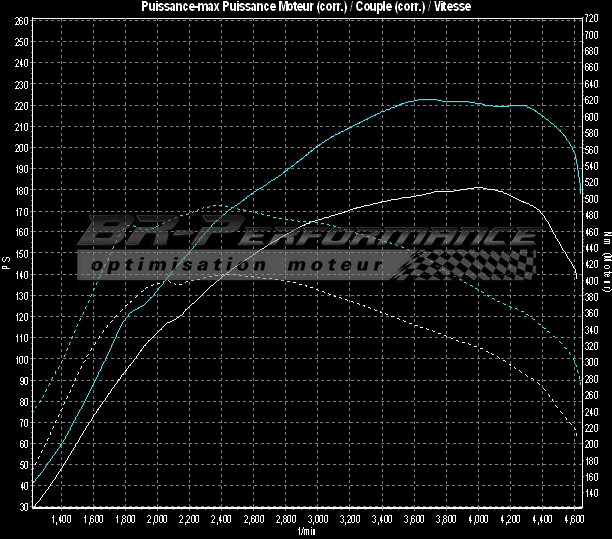Click the peak of the solid cyan curve

(x=428, y=99)
